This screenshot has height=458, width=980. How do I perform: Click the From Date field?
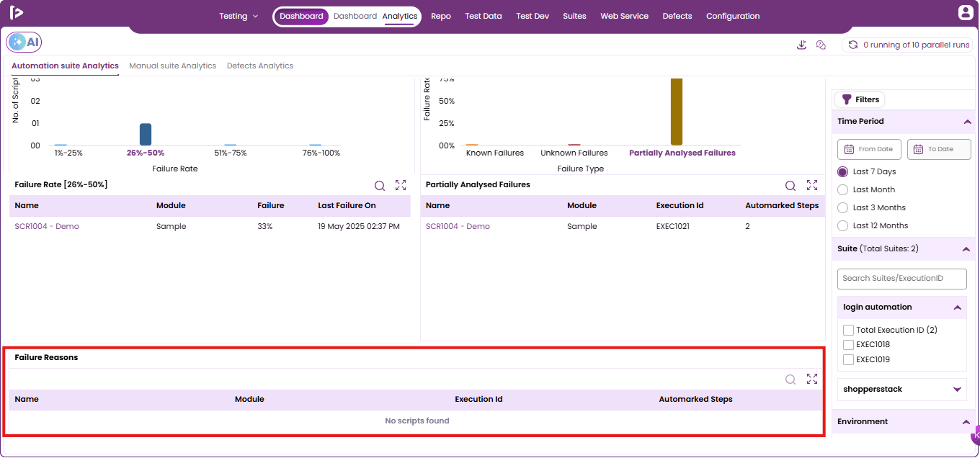point(869,149)
